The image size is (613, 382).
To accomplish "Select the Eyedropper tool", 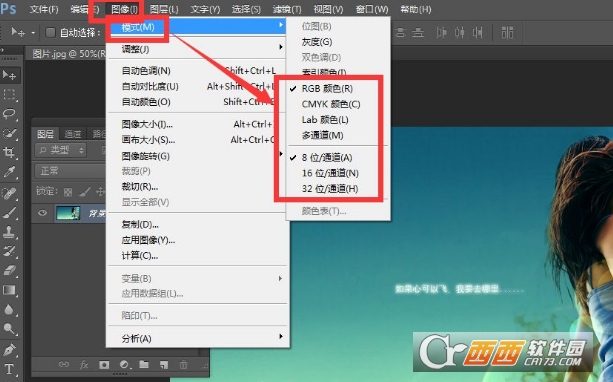I will (9, 172).
